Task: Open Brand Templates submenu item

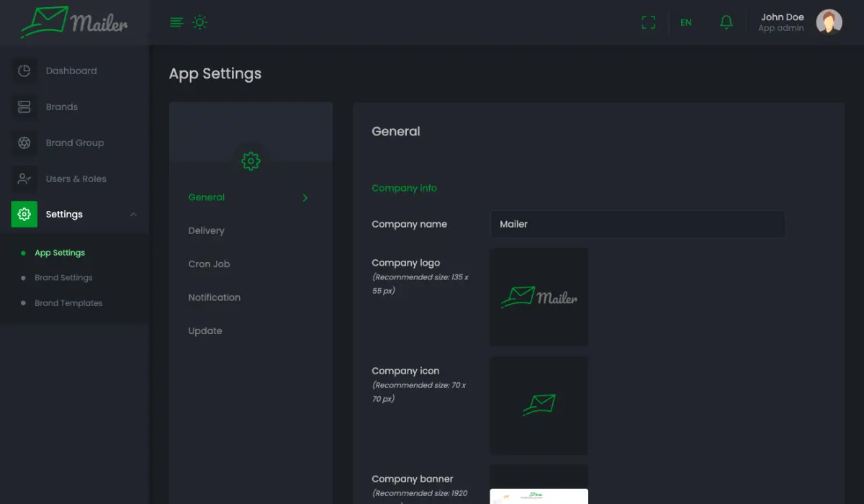Action: [68, 303]
